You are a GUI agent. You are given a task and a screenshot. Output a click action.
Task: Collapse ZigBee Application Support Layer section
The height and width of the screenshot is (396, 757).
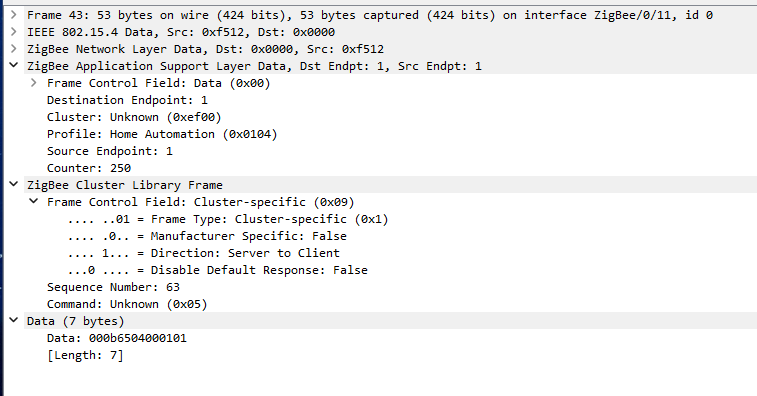click(14, 65)
